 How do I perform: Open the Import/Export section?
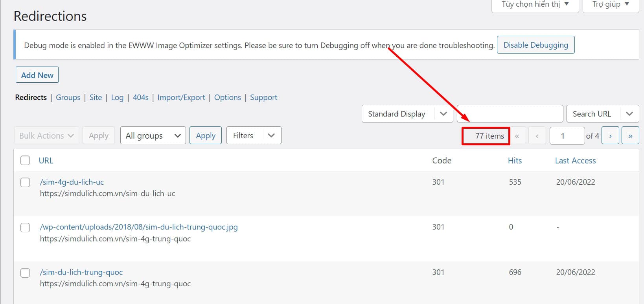click(181, 97)
